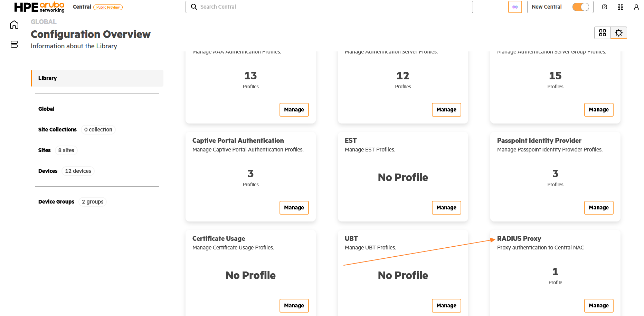This screenshot has width=644, height=316.
Task: Open the help question mark icon
Action: click(x=605, y=7)
